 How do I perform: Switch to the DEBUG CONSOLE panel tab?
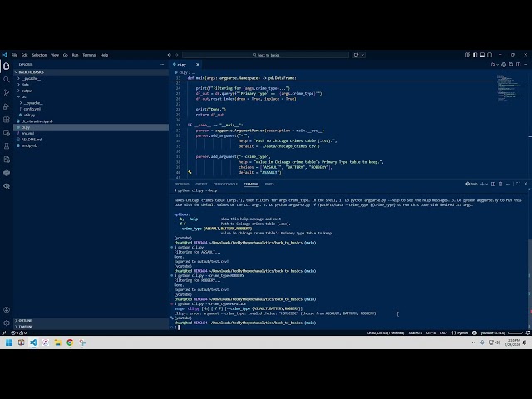click(225, 184)
